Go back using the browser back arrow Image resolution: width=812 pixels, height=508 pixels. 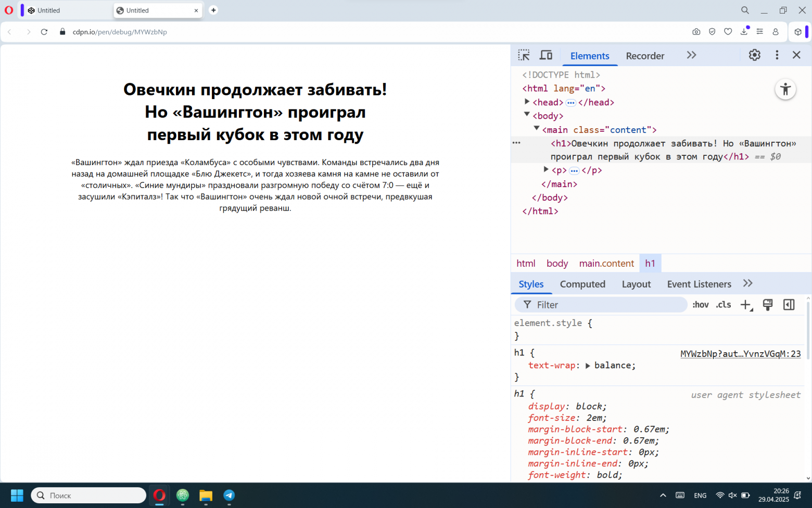point(9,32)
